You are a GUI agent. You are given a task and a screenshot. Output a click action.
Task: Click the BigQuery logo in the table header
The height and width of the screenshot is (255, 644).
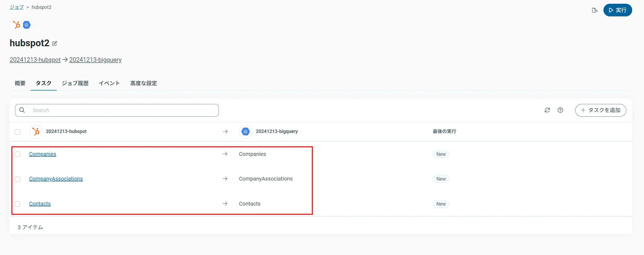(245, 131)
